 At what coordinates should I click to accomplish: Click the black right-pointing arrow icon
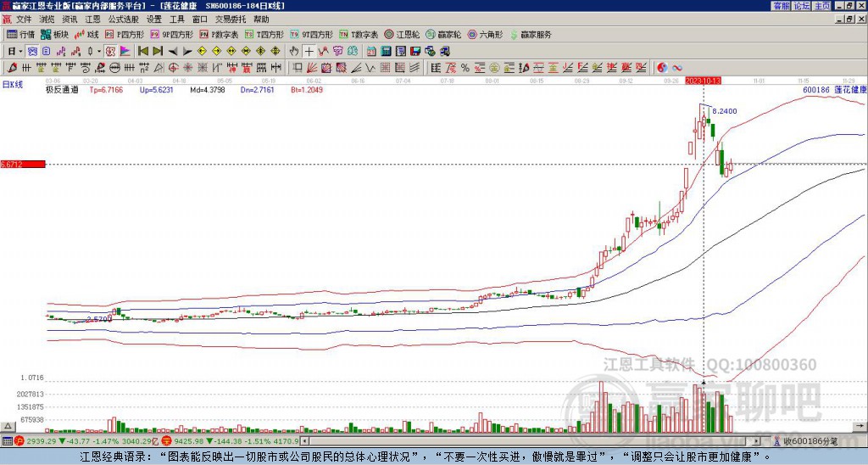187,52
